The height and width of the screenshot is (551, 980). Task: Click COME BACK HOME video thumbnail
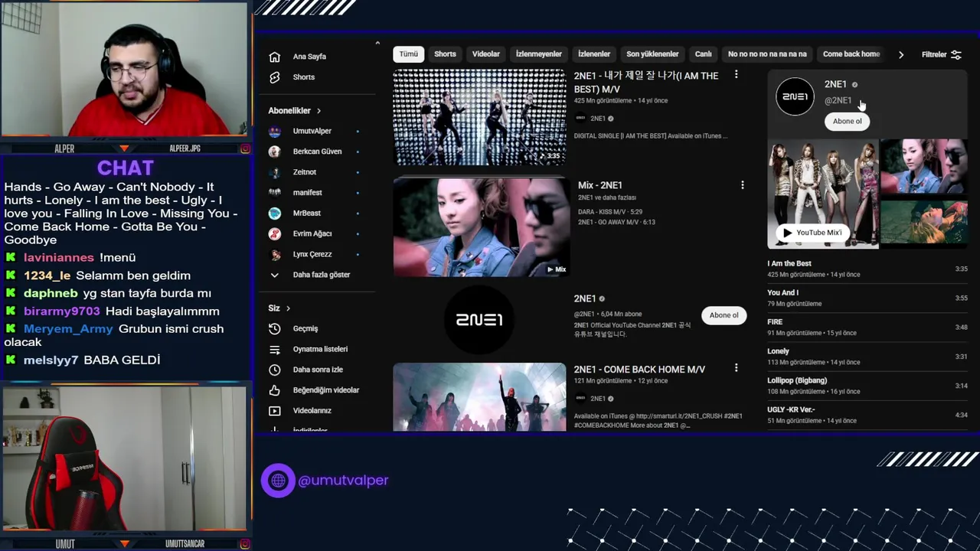[479, 397]
